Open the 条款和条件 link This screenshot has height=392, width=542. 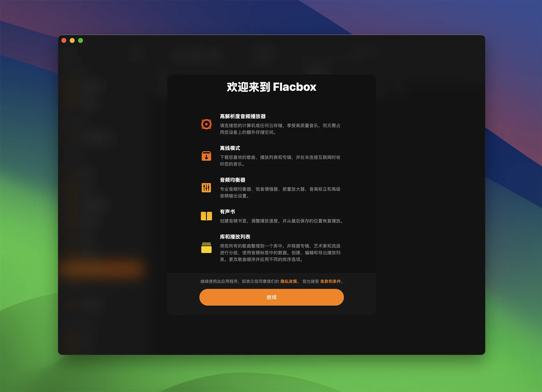pos(330,281)
